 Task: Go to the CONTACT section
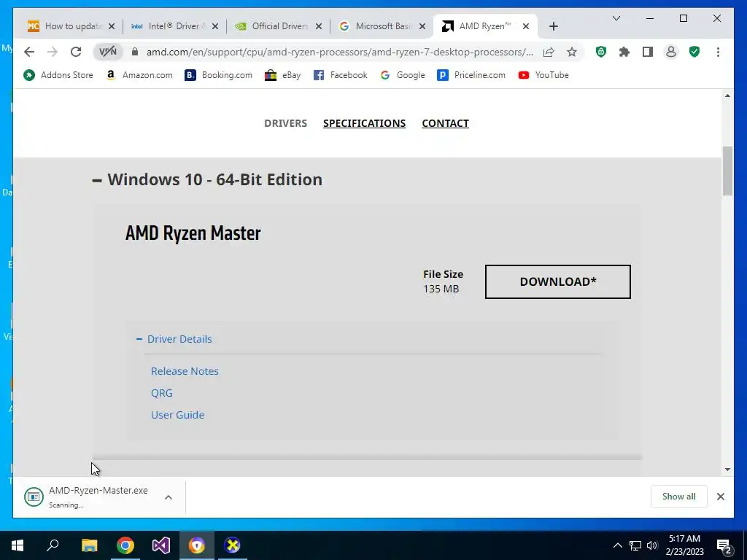[446, 123]
